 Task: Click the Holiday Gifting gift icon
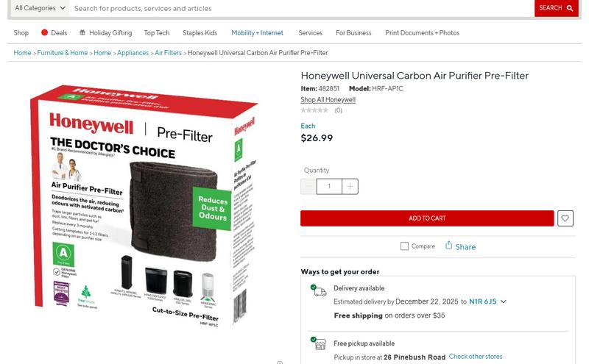coord(82,32)
